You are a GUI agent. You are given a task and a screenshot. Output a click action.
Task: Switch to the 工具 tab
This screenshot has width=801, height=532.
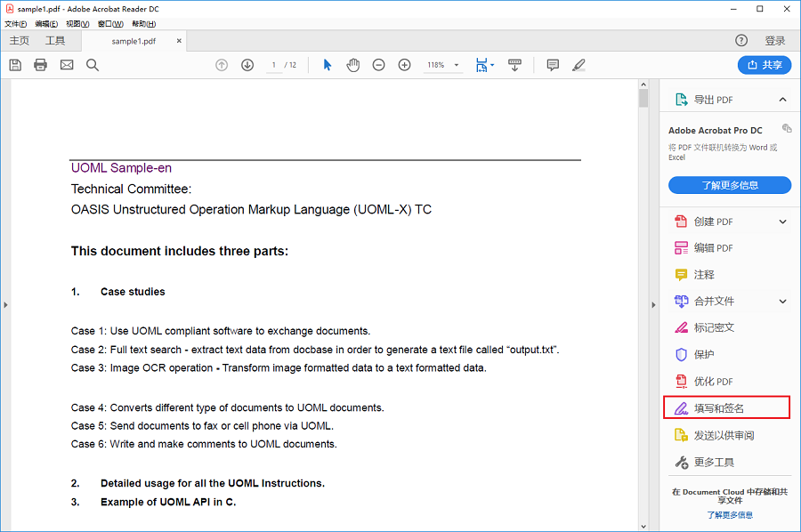click(55, 41)
